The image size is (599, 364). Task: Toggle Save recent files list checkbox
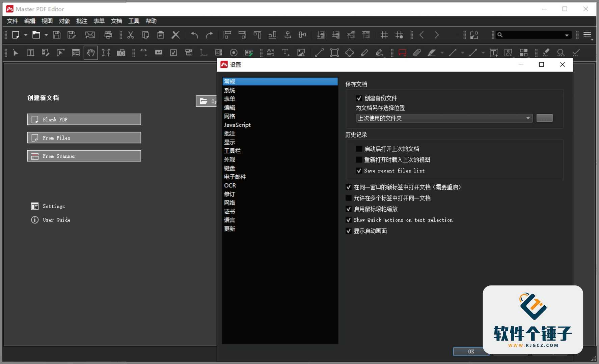(359, 171)
